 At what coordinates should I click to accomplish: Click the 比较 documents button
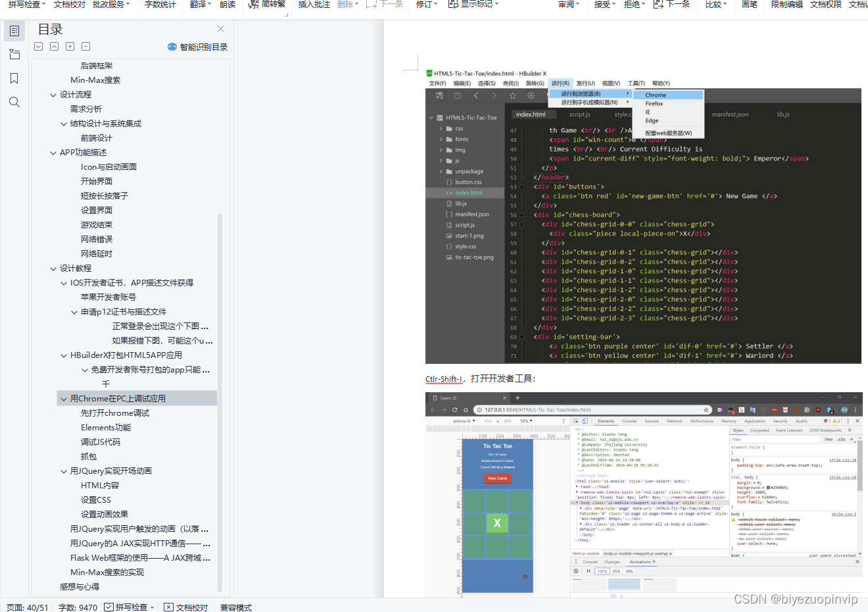point(713,4)
